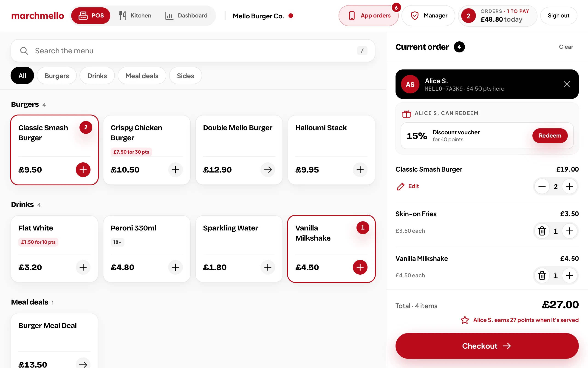Switch to the POS view
Image resolution: width=588 pixels, height=368 pixels.
[91, 16]
